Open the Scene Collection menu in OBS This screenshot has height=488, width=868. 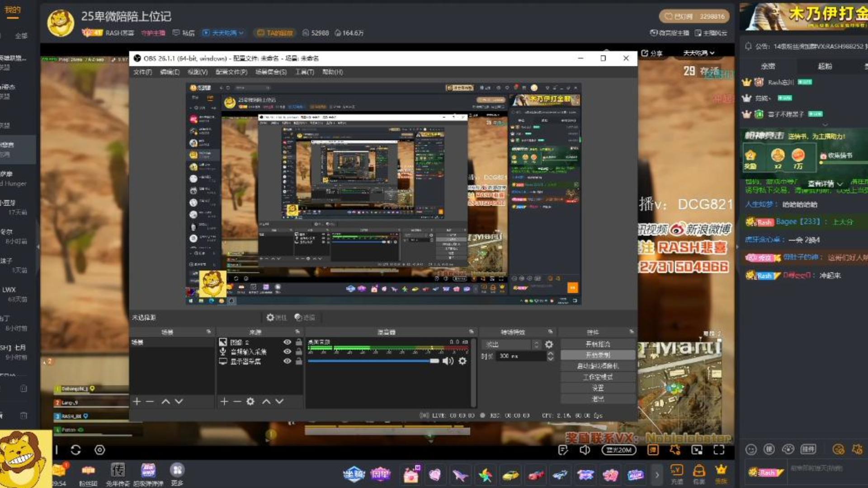click(271, 72)
